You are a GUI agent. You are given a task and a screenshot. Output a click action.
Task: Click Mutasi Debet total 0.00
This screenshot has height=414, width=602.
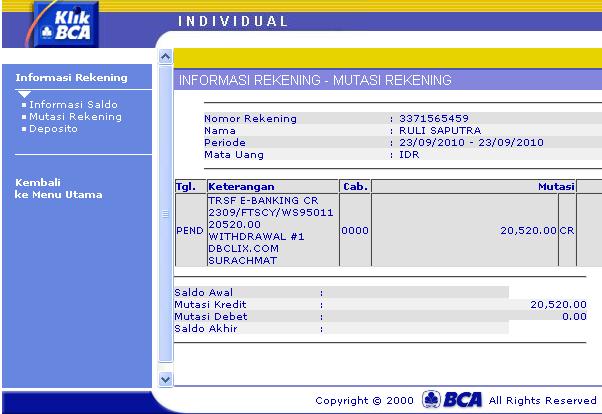point(574,316)
